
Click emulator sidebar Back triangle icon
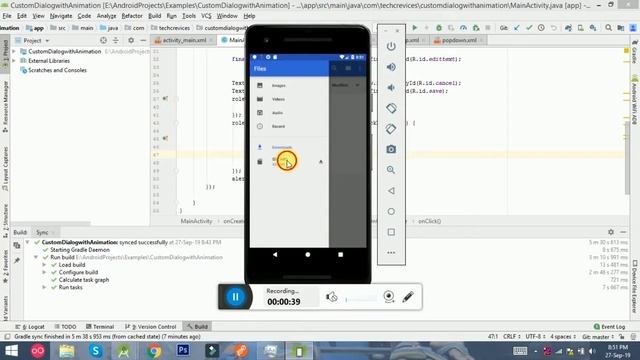pos(391,191)
